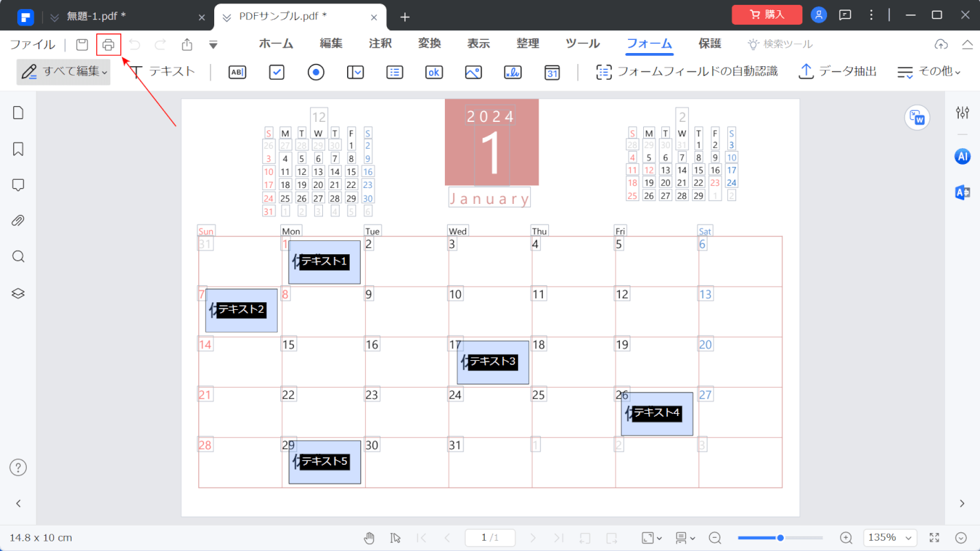Click the convert to Word floating icon
Screen dimensions: 980x551
tap(917, 118)
